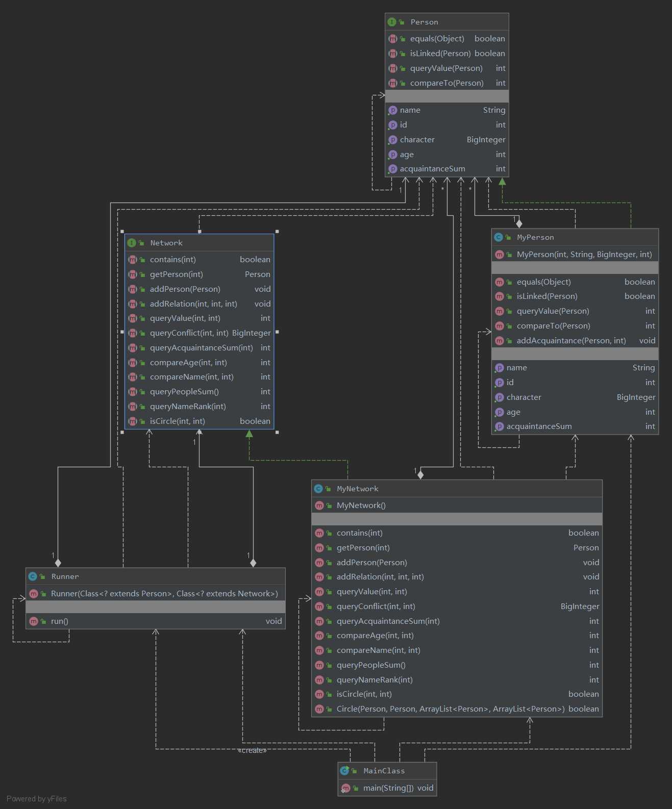Click the MyPerson constructor member row
672x809 pixels.
tap(575, 255)
